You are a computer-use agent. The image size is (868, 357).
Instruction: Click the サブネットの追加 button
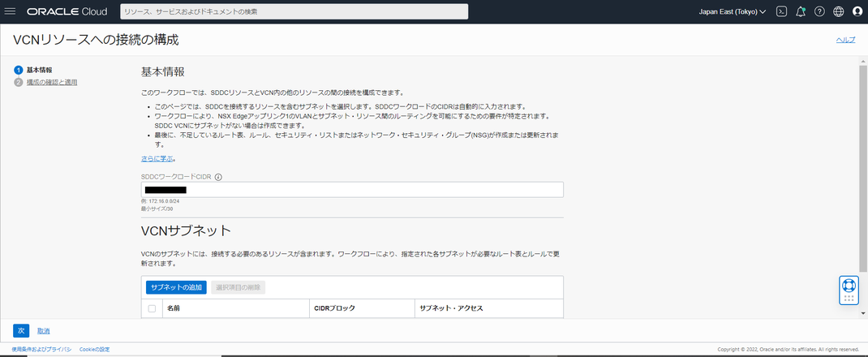(x=176, y=287)
